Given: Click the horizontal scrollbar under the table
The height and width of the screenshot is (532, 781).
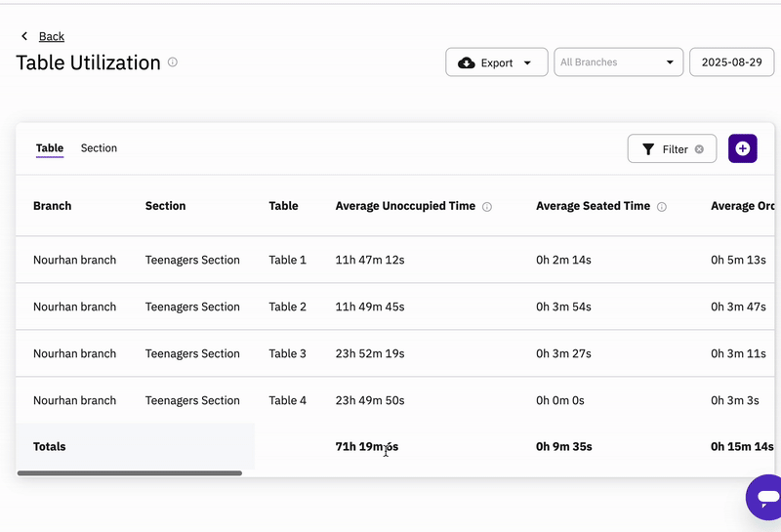Looking at the screenshot, I should (x=130, y=473).
